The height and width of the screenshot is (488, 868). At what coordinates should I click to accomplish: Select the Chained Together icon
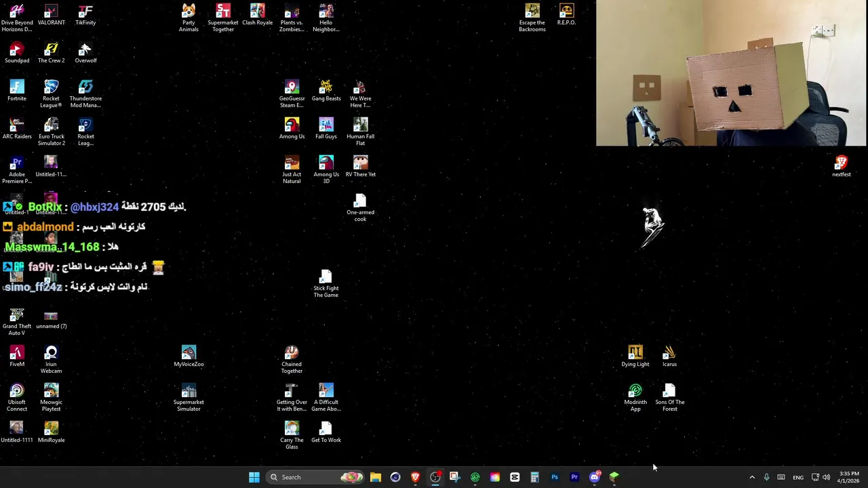click(x=292, y=360)
